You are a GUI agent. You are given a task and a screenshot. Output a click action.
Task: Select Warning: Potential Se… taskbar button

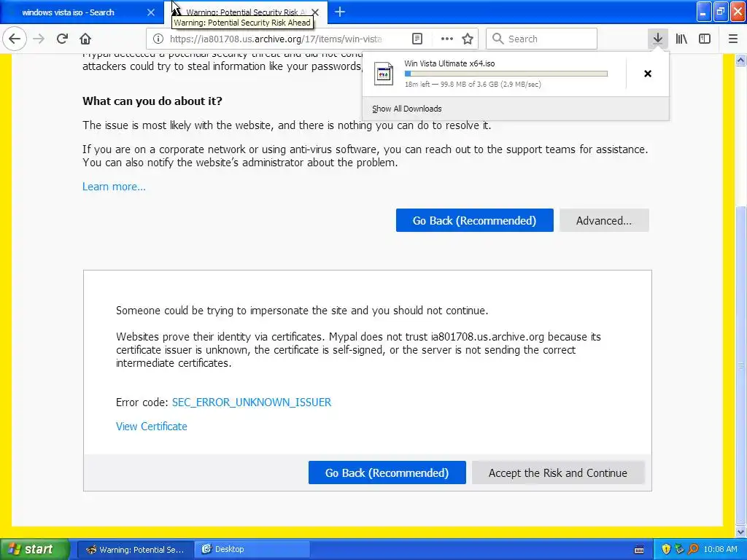(x=135, y=550)
